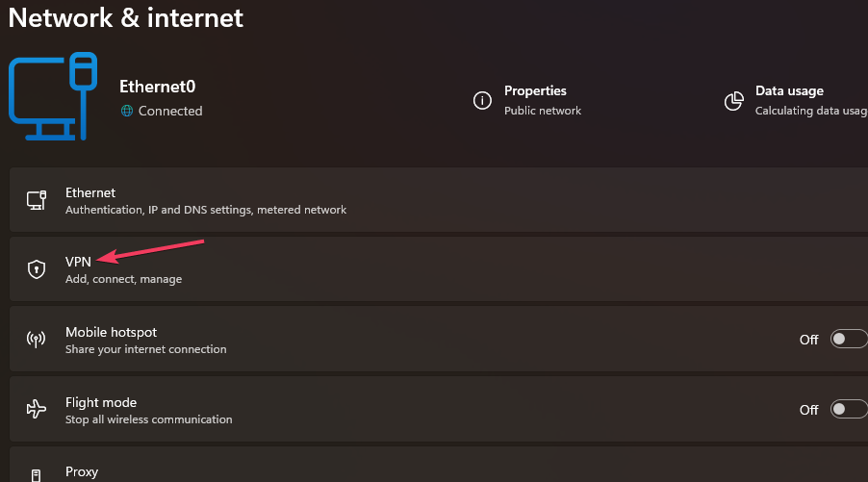Click the Properties info circle icon

[482, 101]
